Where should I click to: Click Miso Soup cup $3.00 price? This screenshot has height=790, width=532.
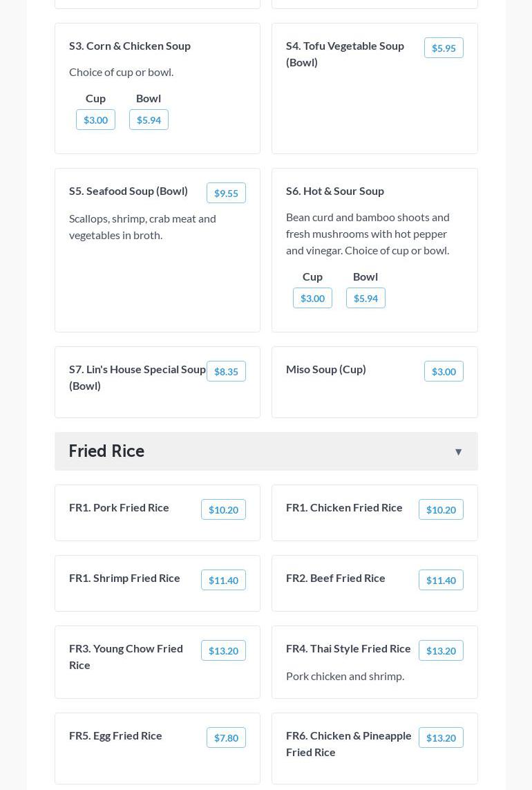coord(444,371)
